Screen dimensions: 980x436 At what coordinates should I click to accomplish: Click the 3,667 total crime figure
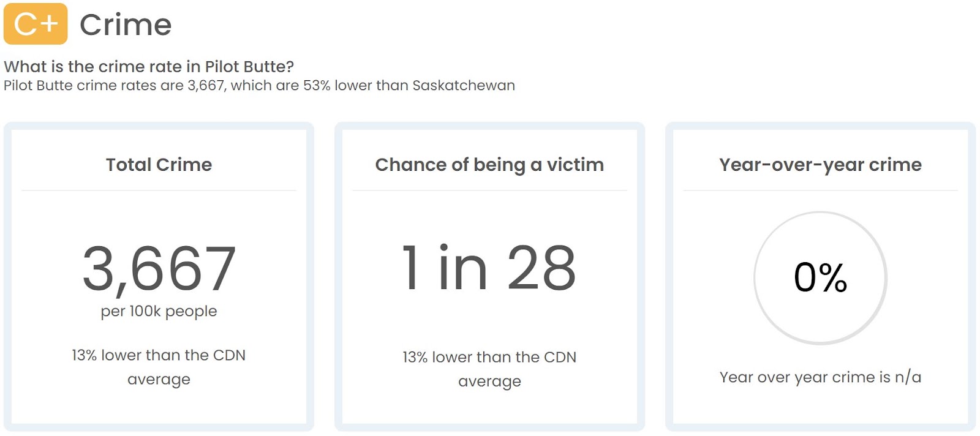[159, 268]
